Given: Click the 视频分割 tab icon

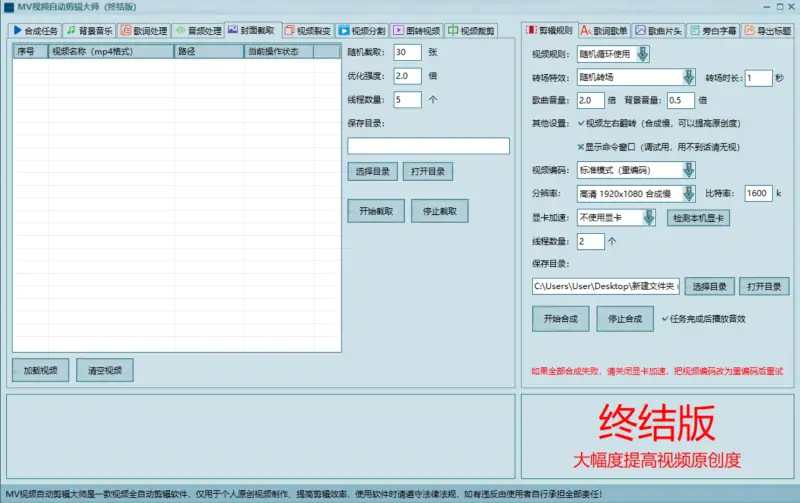Looking at the screenshot, I should click(x=344, y=30).
